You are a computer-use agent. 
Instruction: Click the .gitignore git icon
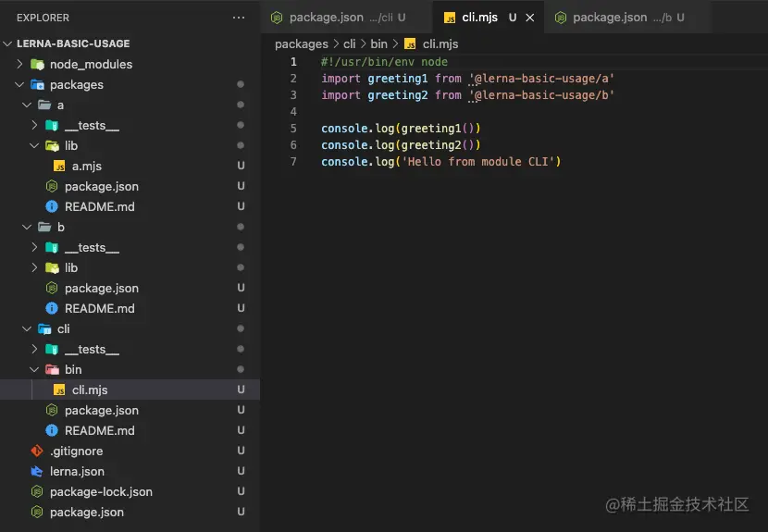37,451
